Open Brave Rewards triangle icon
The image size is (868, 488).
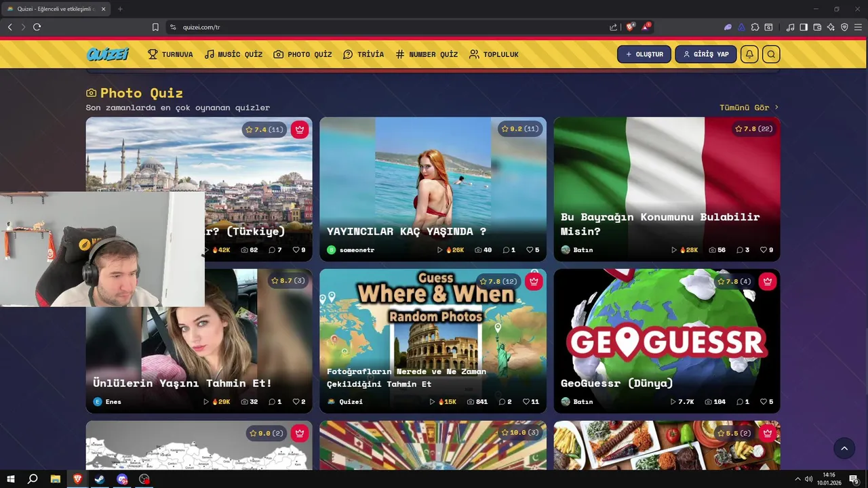(x=646, y=27)
